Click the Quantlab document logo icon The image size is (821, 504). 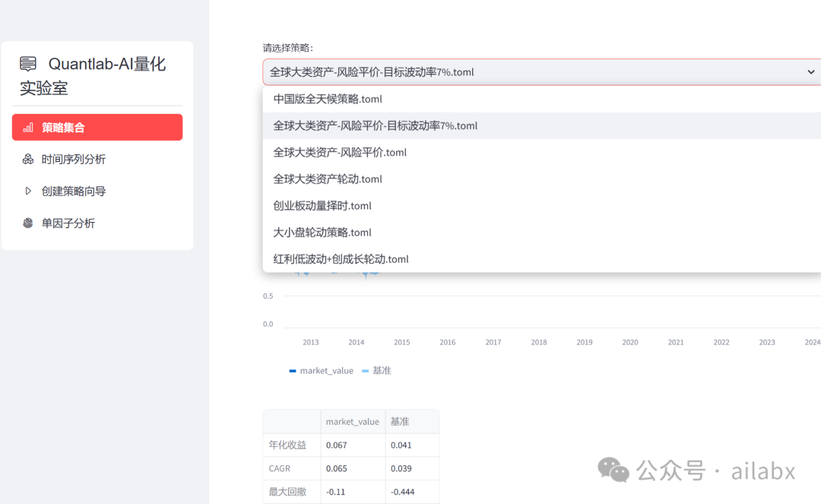pos(28,64)
